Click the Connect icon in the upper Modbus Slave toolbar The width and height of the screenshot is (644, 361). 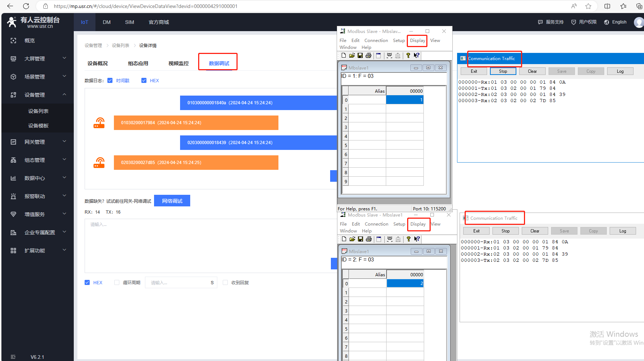[389, 55]
